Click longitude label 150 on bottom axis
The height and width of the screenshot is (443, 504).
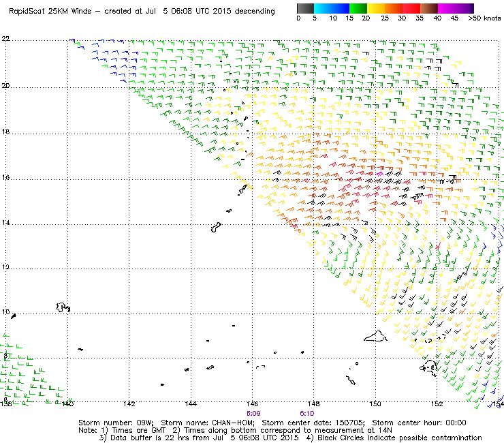point(375,404)
